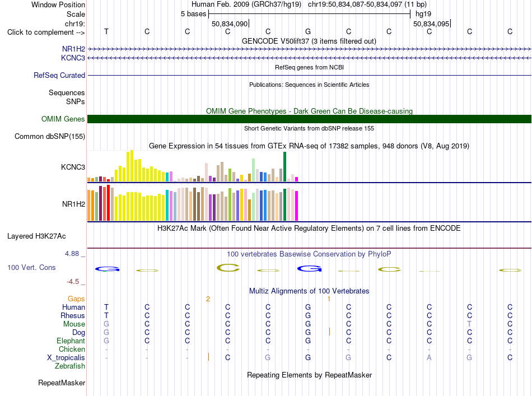Click the hg19 label beside scale bar
Image resolution: width=532 pixels, height=396 pixels.
click(x=423, y=14)
